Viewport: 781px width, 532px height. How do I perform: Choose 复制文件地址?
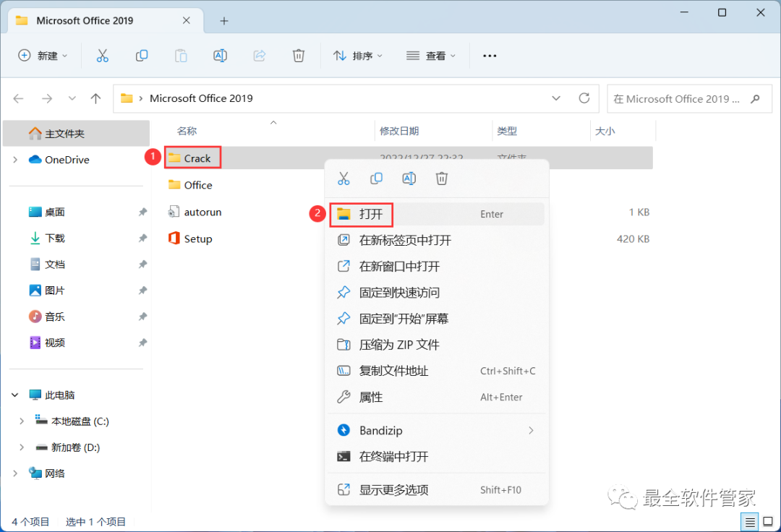(437, 371)
